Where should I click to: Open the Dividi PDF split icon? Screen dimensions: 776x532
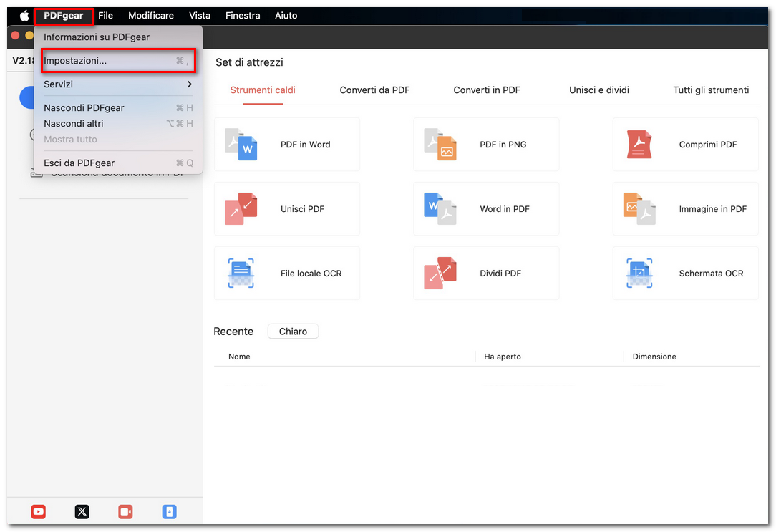(x=440, y=274)
